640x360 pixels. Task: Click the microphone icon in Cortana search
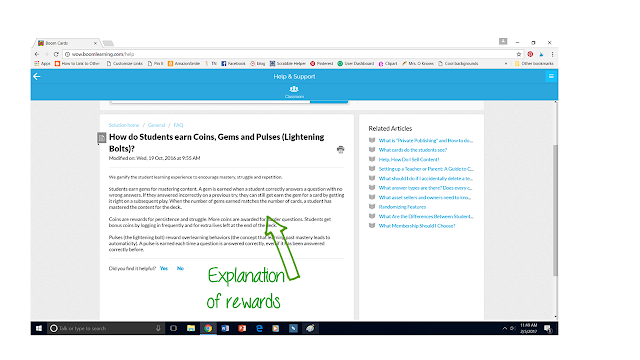tap(158, 328)
